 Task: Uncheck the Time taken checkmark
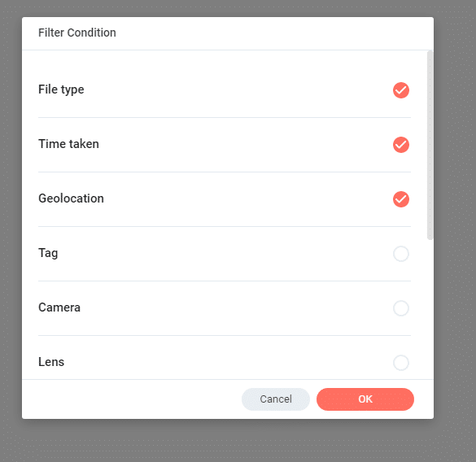point(400,145)
